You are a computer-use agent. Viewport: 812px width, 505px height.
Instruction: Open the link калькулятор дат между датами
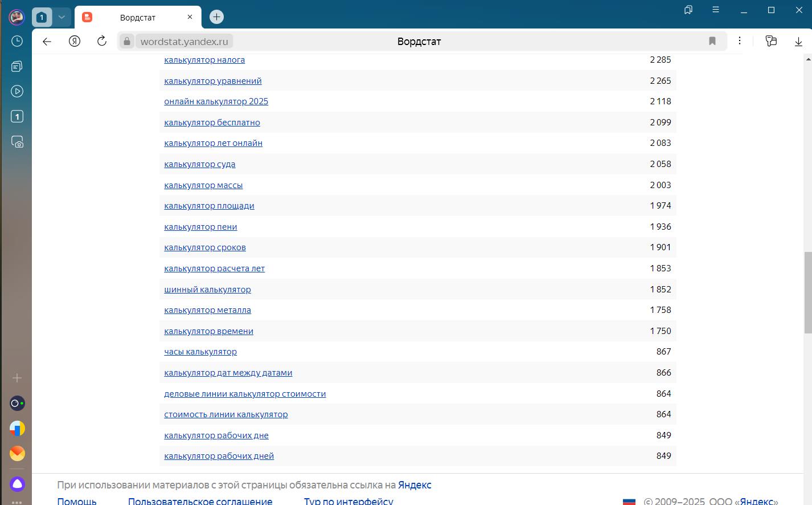228,373
